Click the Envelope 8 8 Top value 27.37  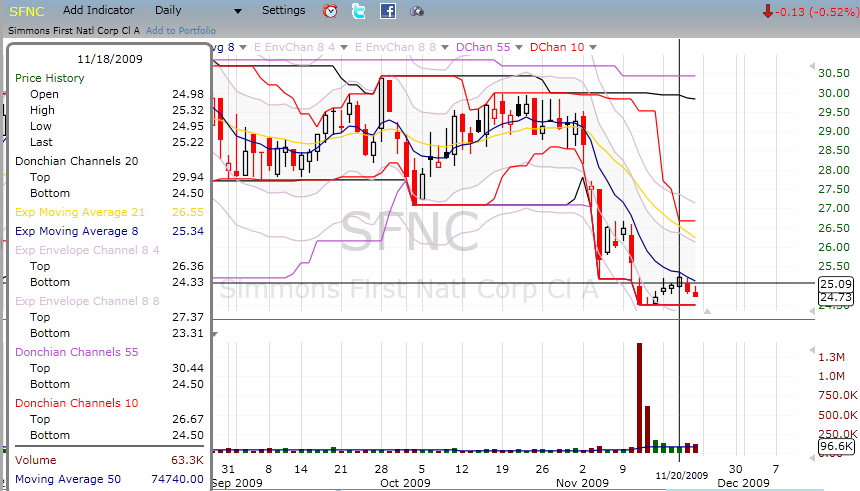point(188,317)
